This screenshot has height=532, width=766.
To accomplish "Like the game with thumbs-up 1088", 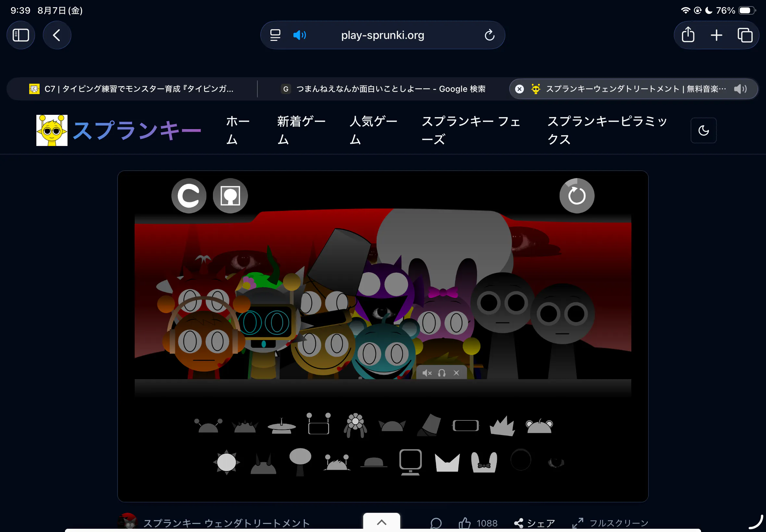I will [x=478, y=523].
